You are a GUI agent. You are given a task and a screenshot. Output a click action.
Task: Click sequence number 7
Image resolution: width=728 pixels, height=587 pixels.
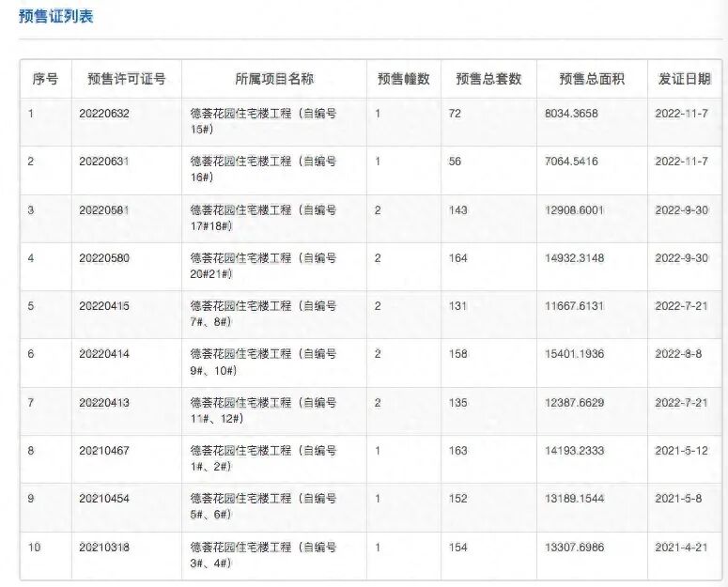[x=31, y=403]
